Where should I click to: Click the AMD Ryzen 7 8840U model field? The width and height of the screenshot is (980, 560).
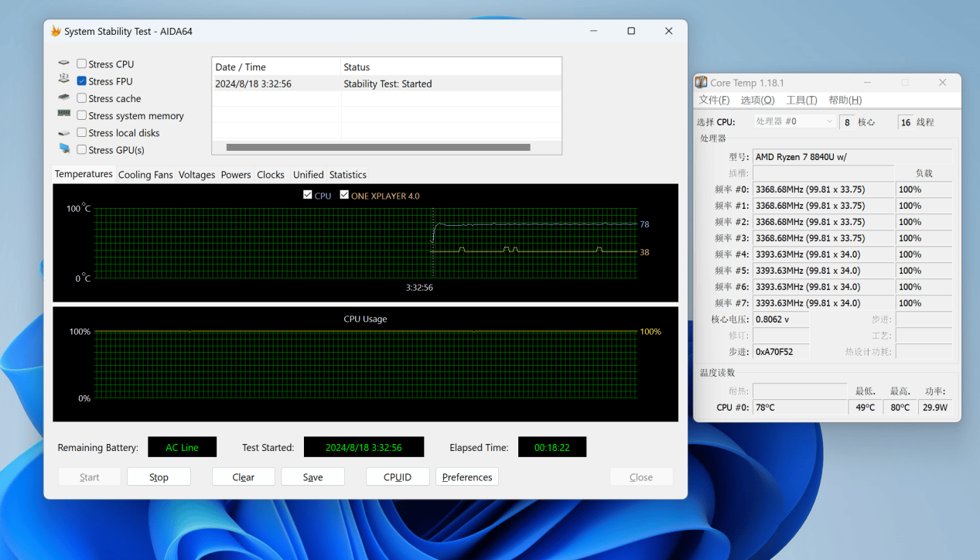pyautogui.click(x=852, y=157)
